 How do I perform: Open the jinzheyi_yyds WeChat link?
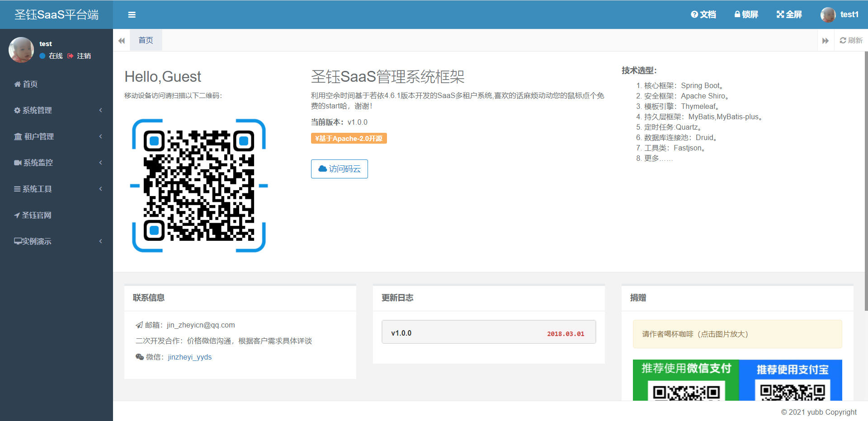click(190, 357)
